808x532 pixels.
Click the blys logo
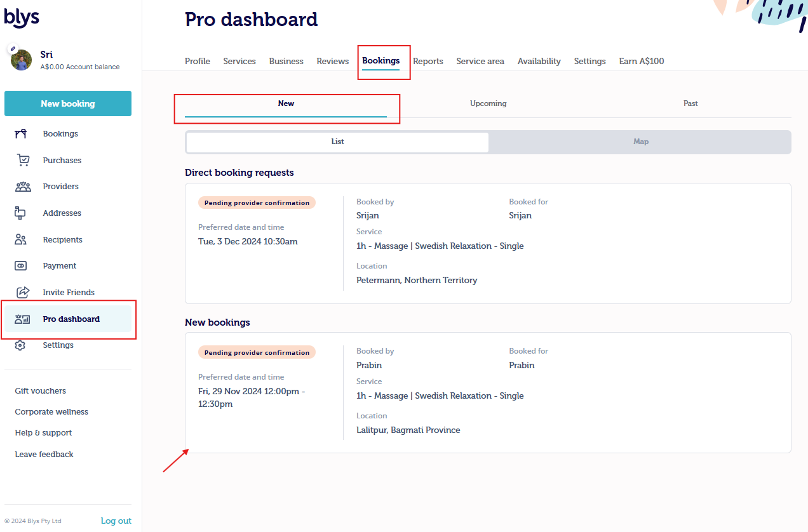22,18
